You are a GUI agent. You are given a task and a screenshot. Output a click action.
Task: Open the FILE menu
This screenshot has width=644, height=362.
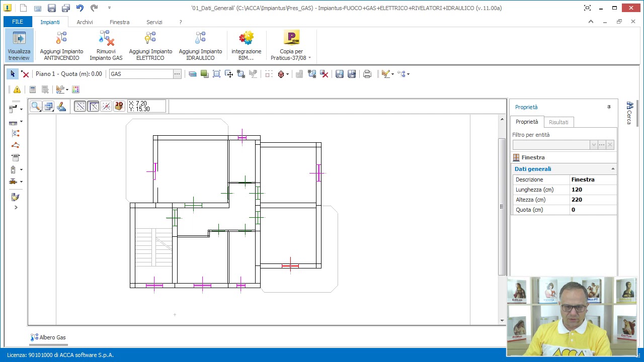18,22
